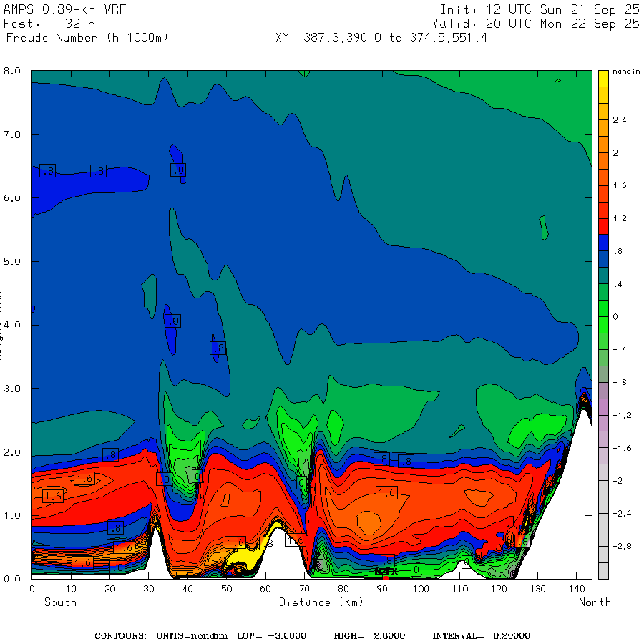Click the colorbar label "2"

(x=615, y=153)
